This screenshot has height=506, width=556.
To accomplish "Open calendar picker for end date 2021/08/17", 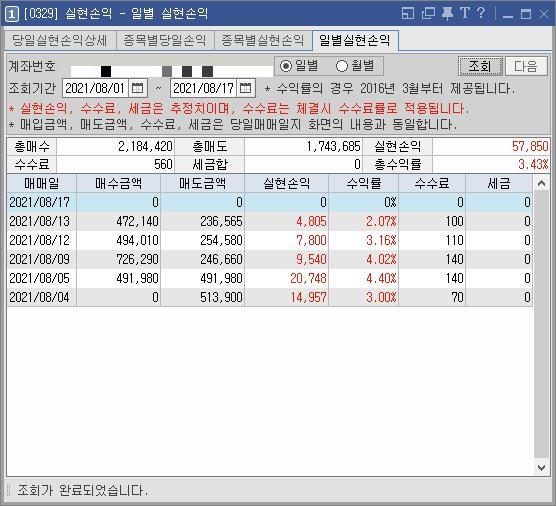I will (245, 88).
